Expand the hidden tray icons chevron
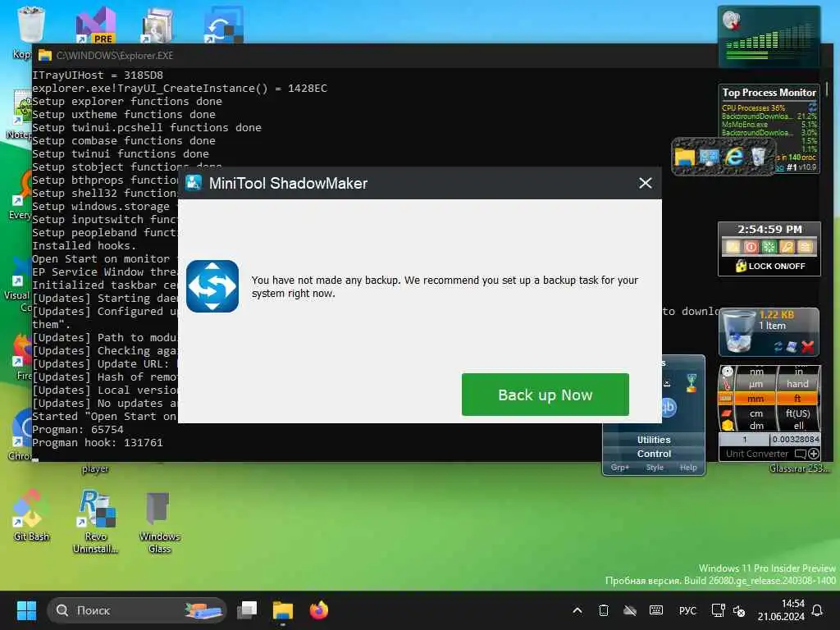Image resolution: width=840 pixels, height=630 pixels. (x=577, y=610)
